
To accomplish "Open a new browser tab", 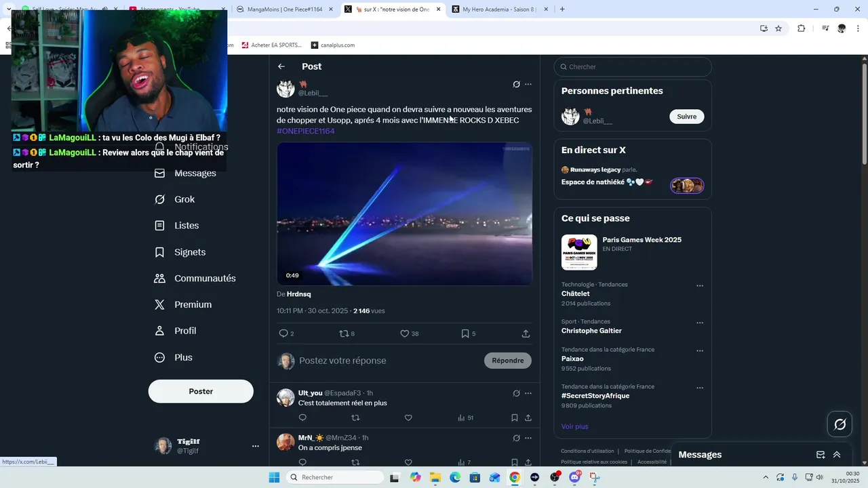I will [x=562, y=9].
